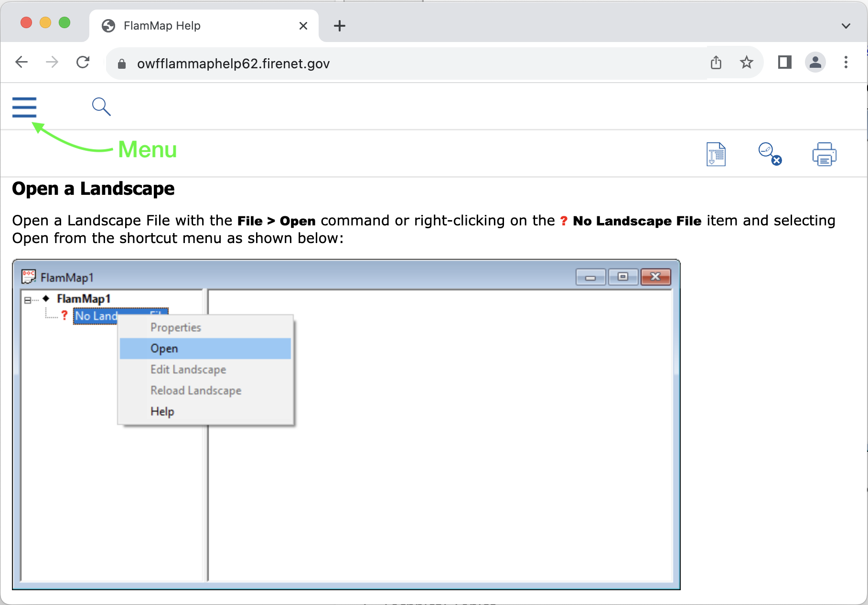Click the search magnifier icon
The height and width of the screenshot is (605, 868).
(x=101, y=106)
